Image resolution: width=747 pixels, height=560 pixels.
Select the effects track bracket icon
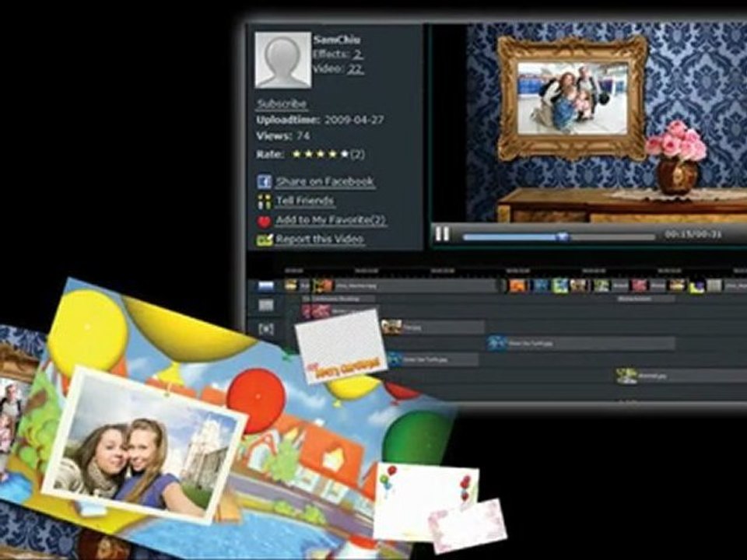pyautogui.click(x=266, y=329)
